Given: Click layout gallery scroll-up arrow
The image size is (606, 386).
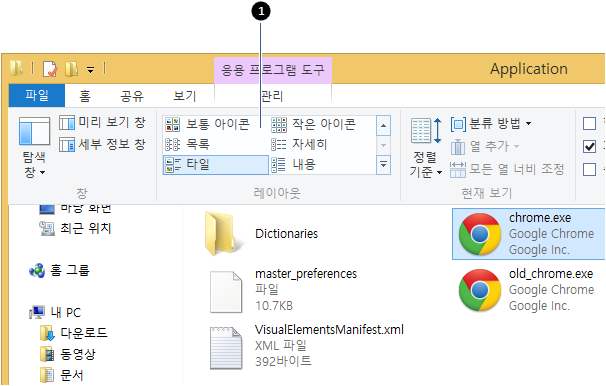Looking at the screenshot, I should [x=383, y=126].
